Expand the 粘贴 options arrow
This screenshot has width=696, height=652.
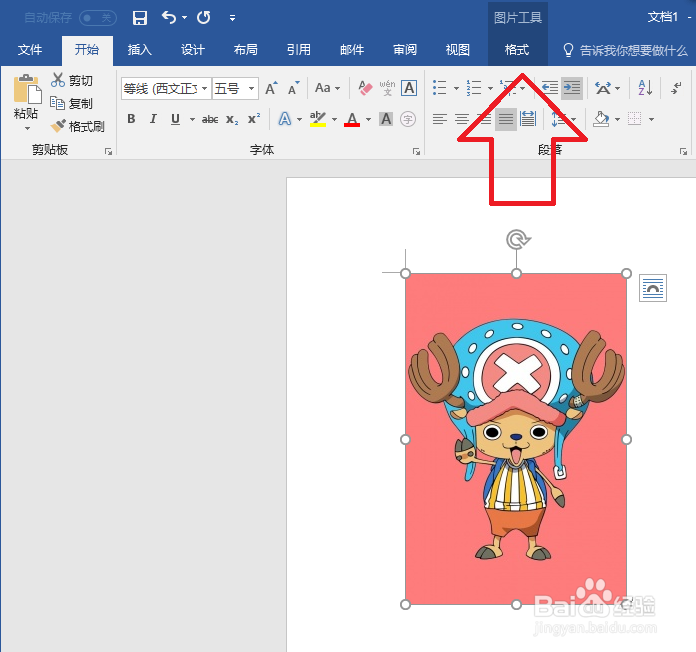pos(27,129)
